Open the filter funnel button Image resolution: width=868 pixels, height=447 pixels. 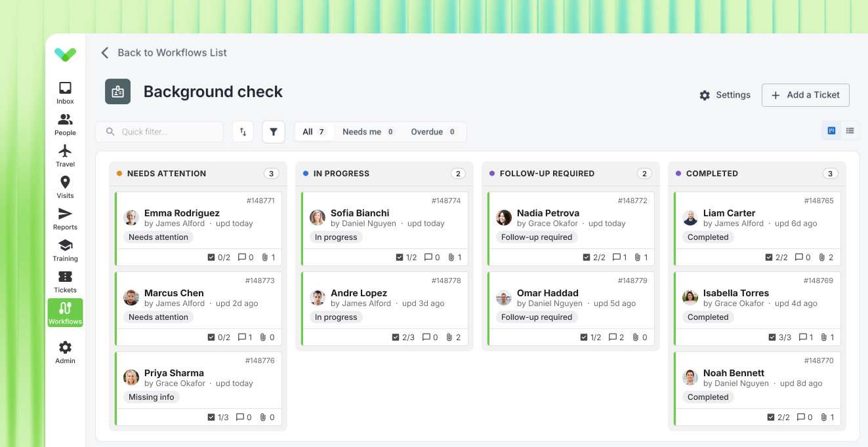[x=274, y=132]
